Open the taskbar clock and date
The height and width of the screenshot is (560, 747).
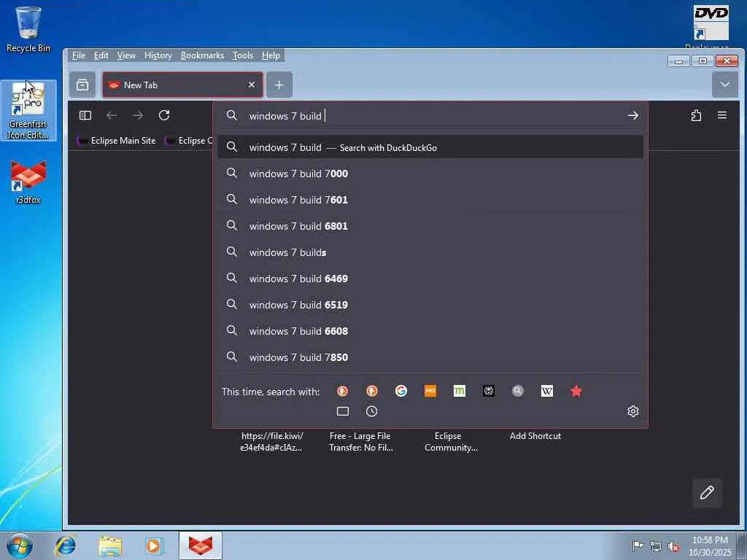710,546
